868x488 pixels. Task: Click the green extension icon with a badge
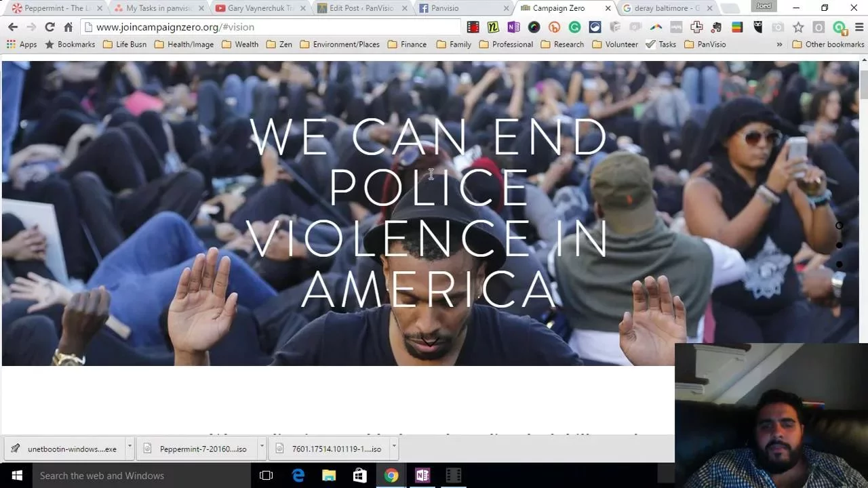click(840, 28)
